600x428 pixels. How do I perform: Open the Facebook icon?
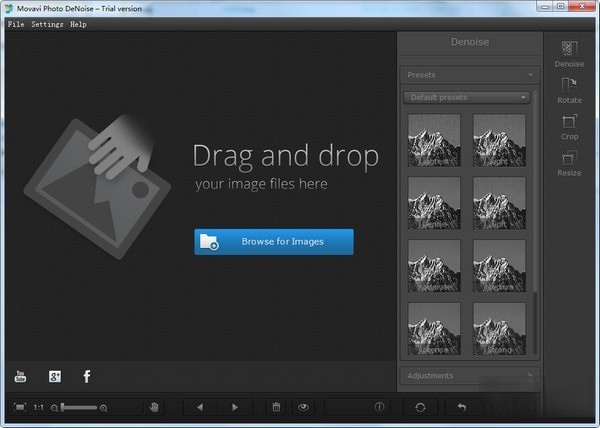(87, 376)
